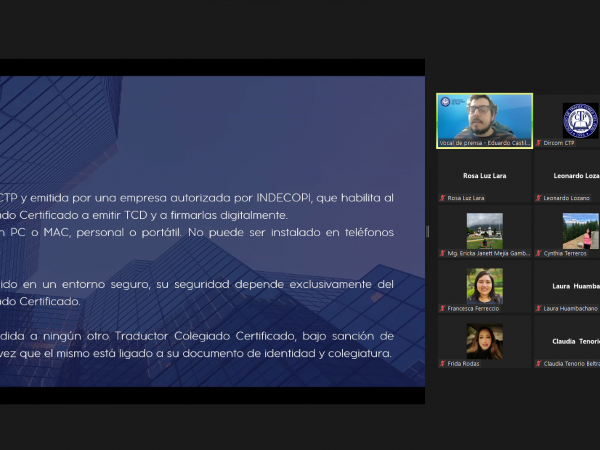600x450 pixels.
Task: Click name label 'Mg. Ericka Janett Mejia Gamb..'
Action: tap(489, 253)
